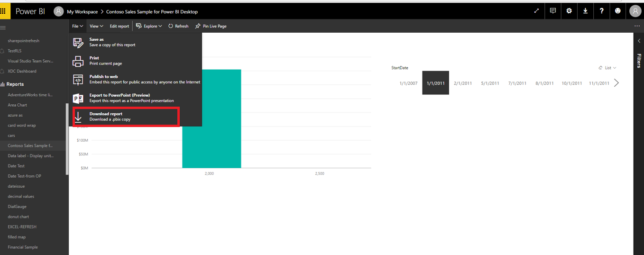Choose Print current page menu entry
This screenshot has height=255, width=644.
[136, 61]
